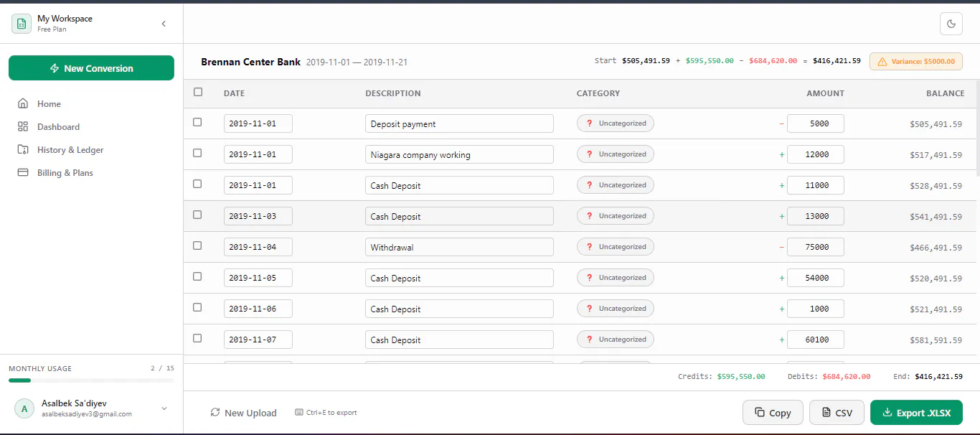Open Uncategorized dropdown for 2019-11-03 Cash Deposit
The width and height of the screenshot is (980, 435).
point(616,216)
